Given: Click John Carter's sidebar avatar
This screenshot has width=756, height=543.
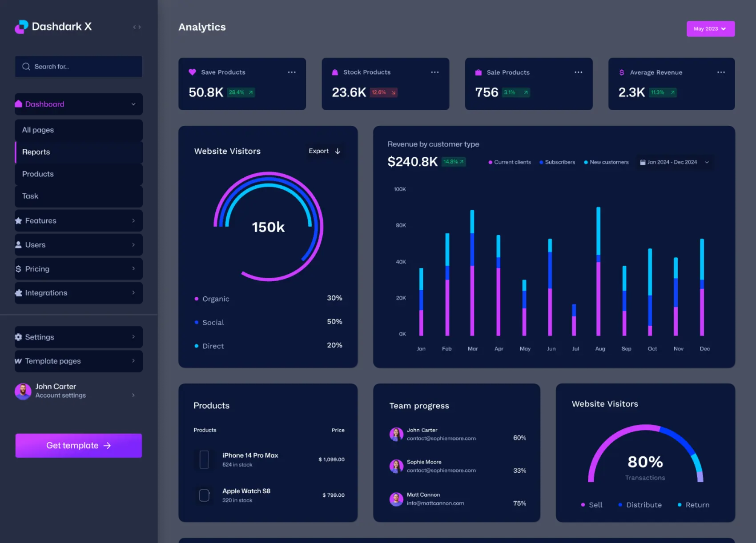Looking at the screenshot, I should [x=23, y=391].
